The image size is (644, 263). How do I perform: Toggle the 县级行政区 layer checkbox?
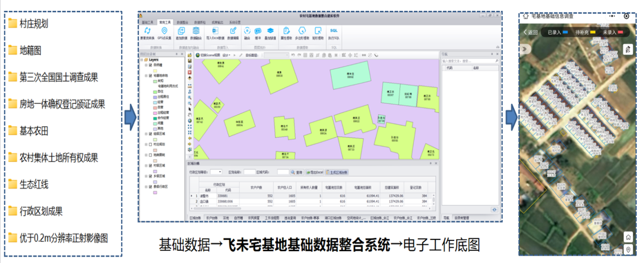[150, 186]
